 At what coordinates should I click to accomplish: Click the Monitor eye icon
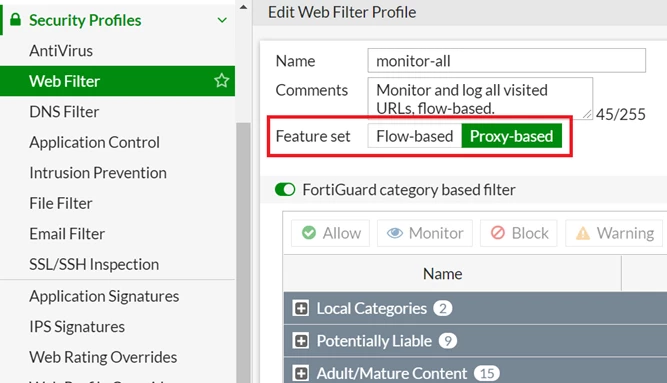[x=395, y=233]
